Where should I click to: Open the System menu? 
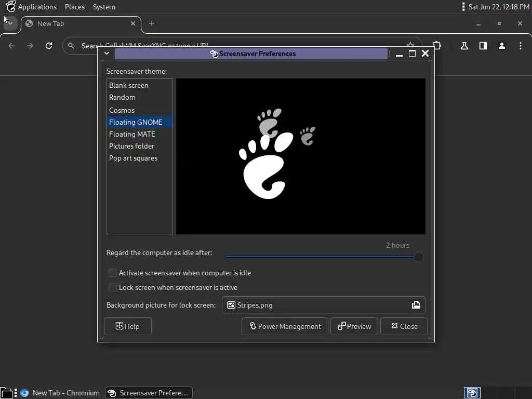104,7
